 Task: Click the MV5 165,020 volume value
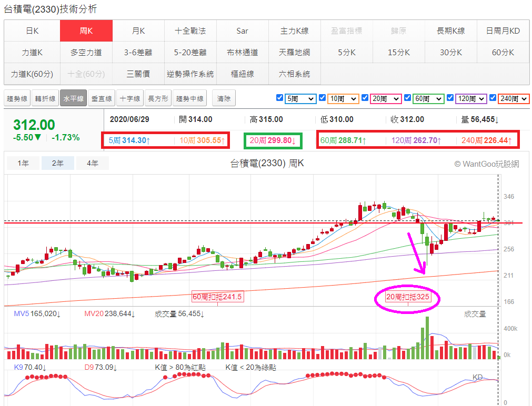[x=37, y=314]
